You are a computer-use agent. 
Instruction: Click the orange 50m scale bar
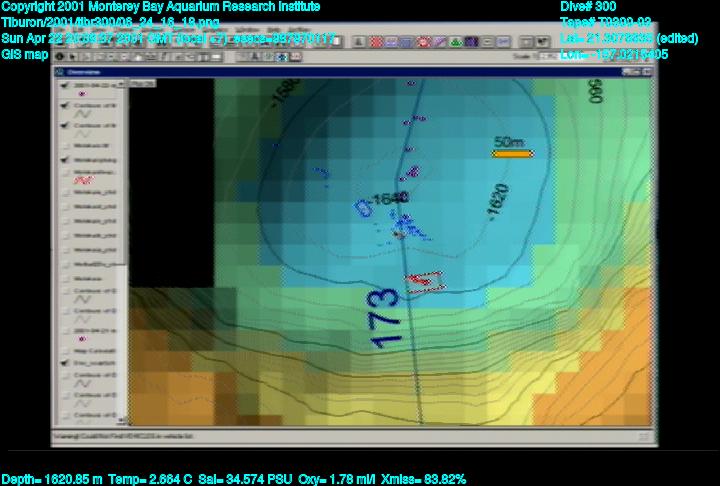pos(513,153)
